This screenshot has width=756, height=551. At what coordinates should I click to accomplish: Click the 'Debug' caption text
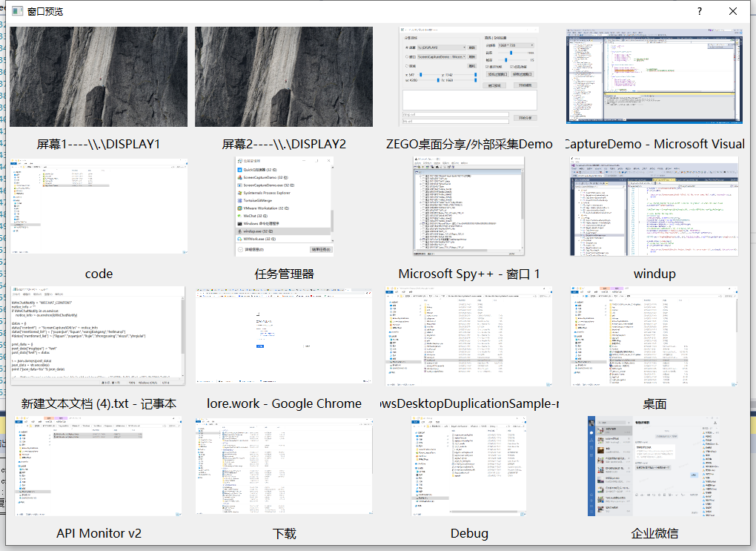(x=469, y=533)
